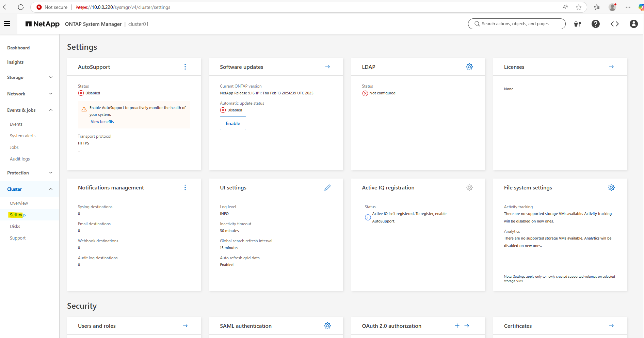Expand the Storage menu chevron

click(x=51, y=77)
